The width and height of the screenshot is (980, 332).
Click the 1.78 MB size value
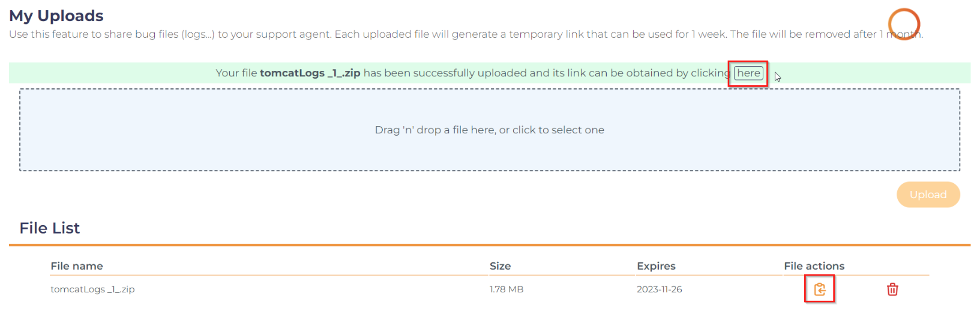tap(507, 289)
